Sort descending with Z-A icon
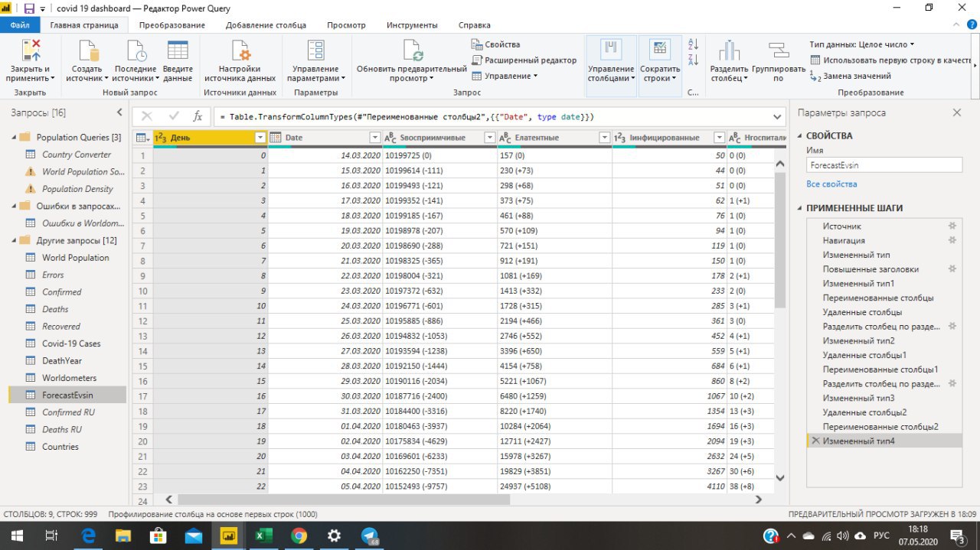Viewport: 980px width, 550px height. (x=694, y=60)
